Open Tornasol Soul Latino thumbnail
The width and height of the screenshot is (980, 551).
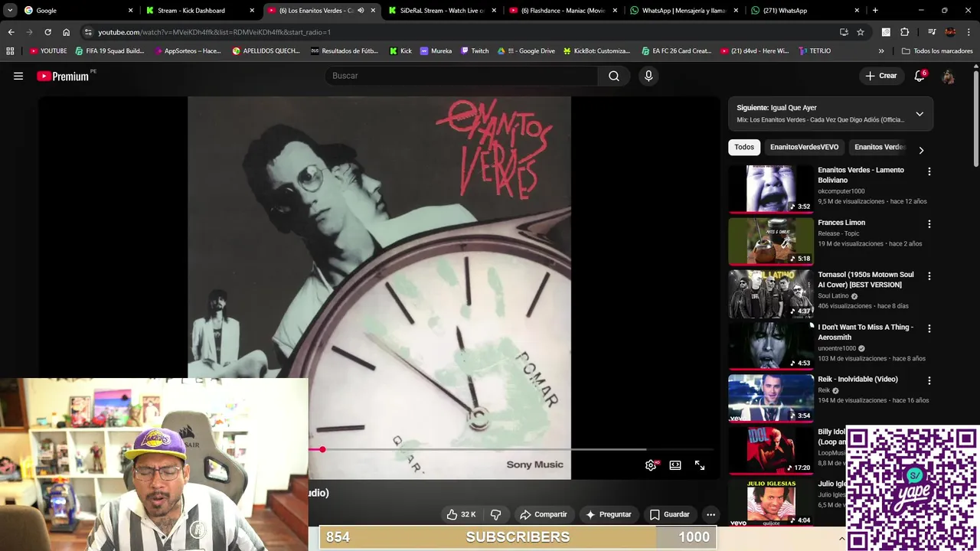pyautogui.click(x=771, y=293)
